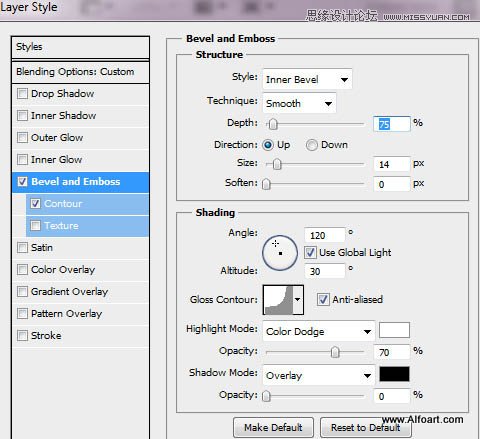Select the Color Overlay style label
The width and height of the screenshot is (480, 439).
(63, 270)
